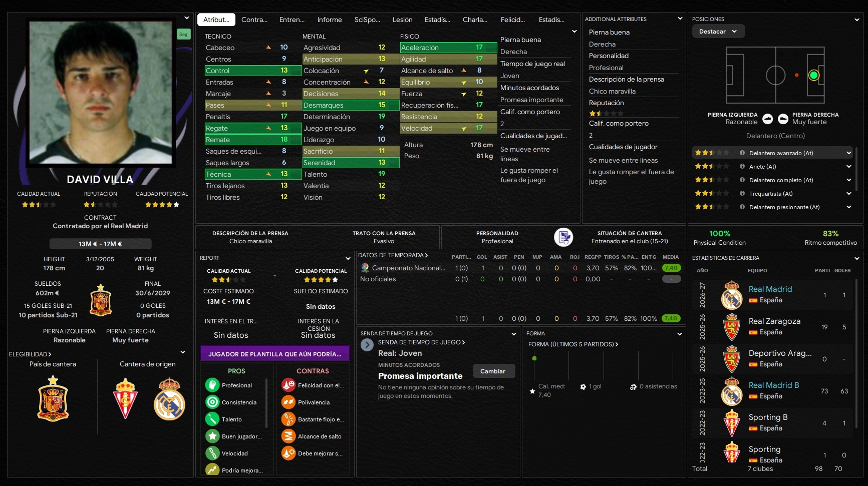This screenshot has width=868, height=486.
Task: Expand the Elegibilidad section chevron
Action: click(183, 352)
